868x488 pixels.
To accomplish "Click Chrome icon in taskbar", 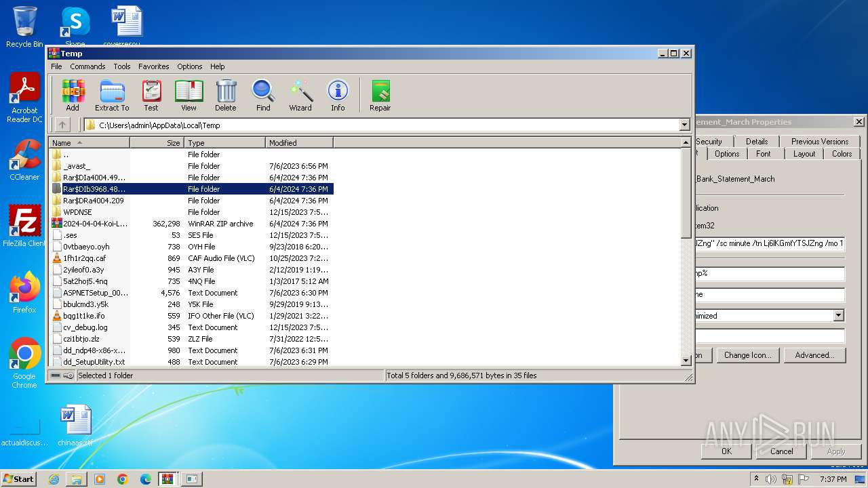I will tap(123, 479).
